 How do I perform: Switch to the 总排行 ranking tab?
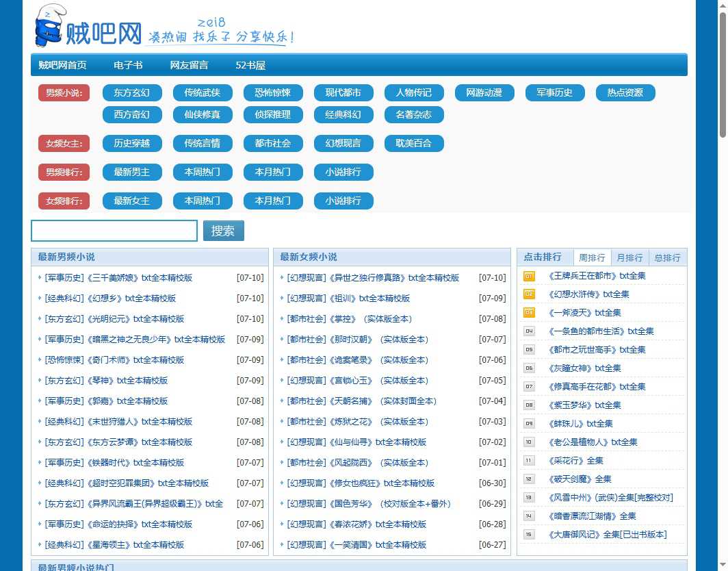pos(667,257)
